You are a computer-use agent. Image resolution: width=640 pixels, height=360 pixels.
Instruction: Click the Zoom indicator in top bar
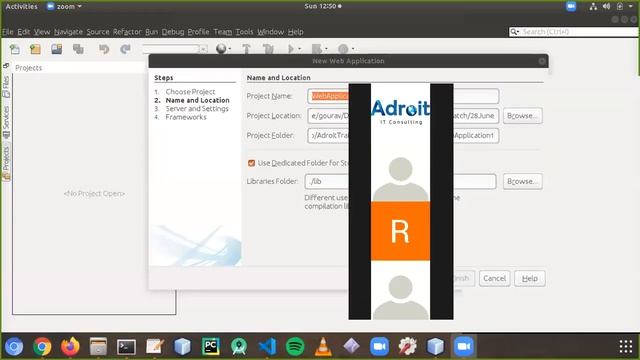coord(571,7)
